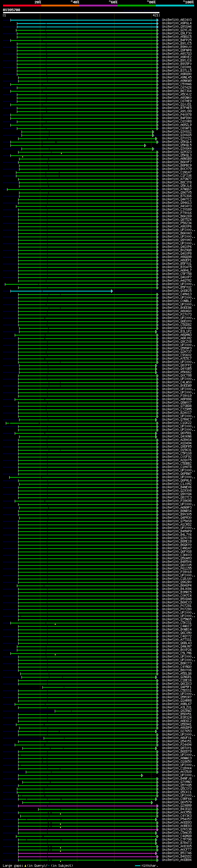Select the UniRef100_P61155 label
This screenshot has height=868, width=197.
[x=177, y=568]
